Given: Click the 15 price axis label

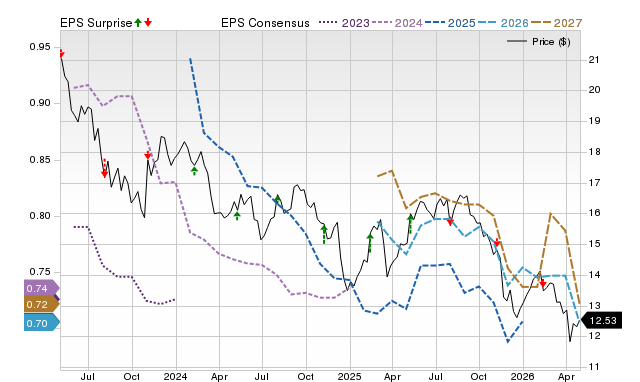Looking at the screenshot, I should (x=594, y=244).
